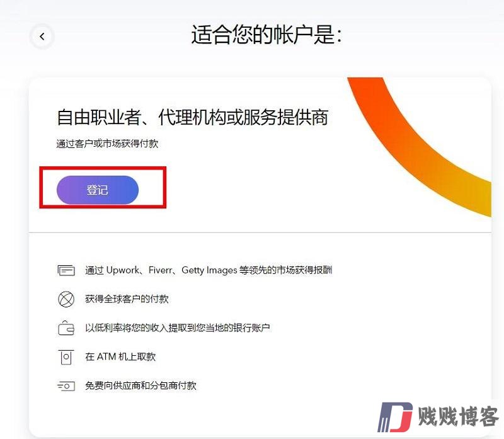Click the red highlight box around 登记
This screenshot has height=439, width=504.
(x=103, y=187)
